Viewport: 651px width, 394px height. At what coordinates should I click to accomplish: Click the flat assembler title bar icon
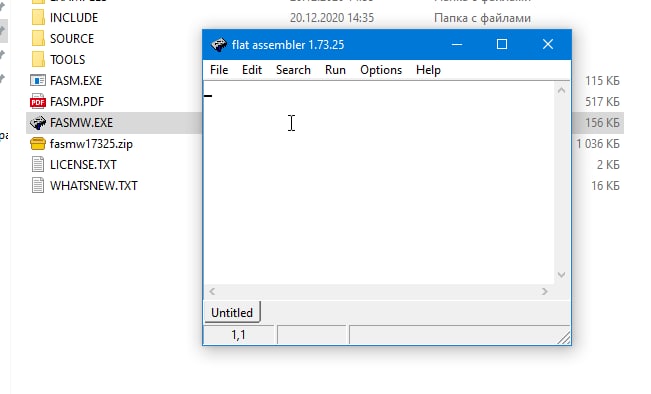pyautogui.click(x=218, y=44)
